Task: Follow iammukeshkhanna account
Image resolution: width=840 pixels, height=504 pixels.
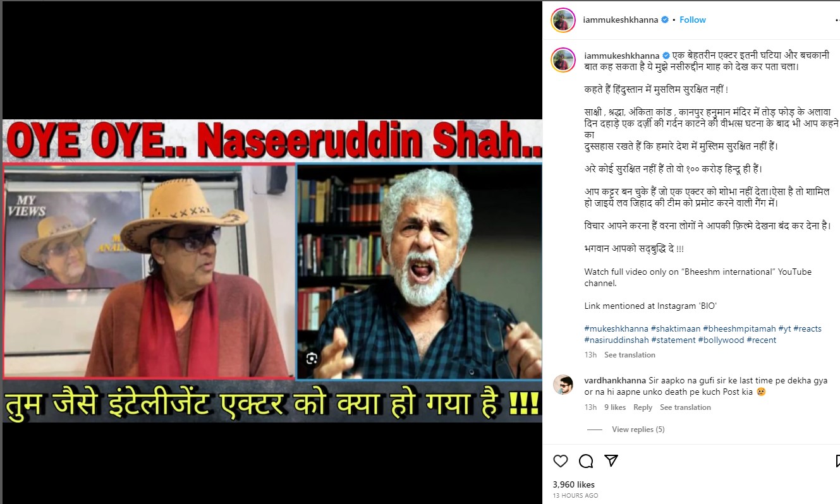Action: pos(693,20)
